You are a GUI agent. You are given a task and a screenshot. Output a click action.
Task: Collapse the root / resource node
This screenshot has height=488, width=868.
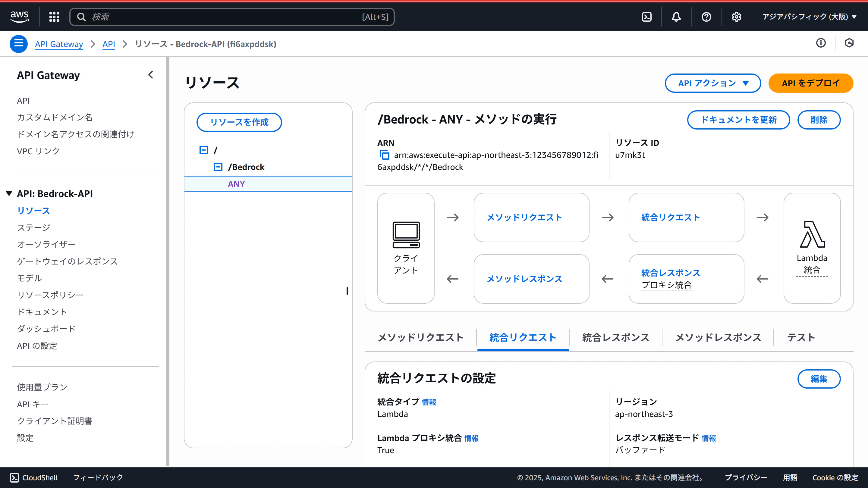pos(203,150)
